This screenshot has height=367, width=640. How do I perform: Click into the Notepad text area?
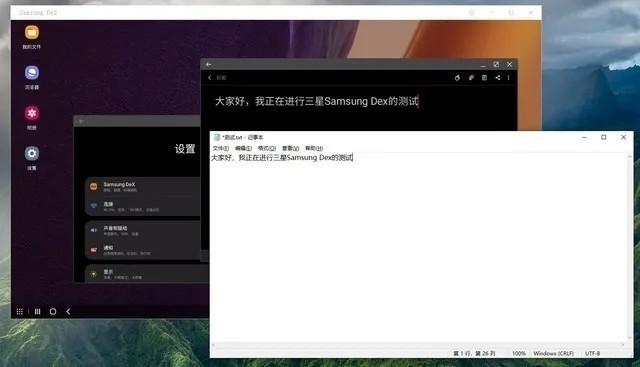pyautogui.click(x=418, y=247)
